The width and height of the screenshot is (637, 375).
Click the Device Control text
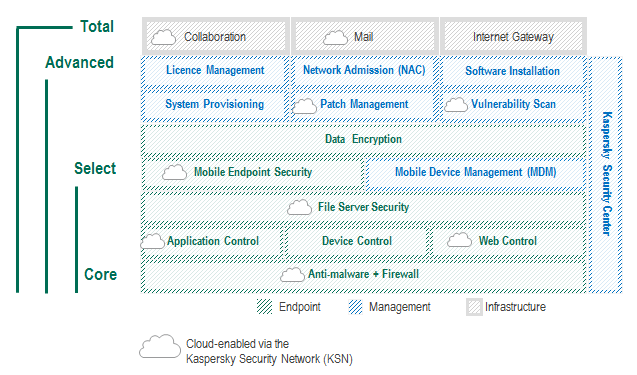[357, 241]
